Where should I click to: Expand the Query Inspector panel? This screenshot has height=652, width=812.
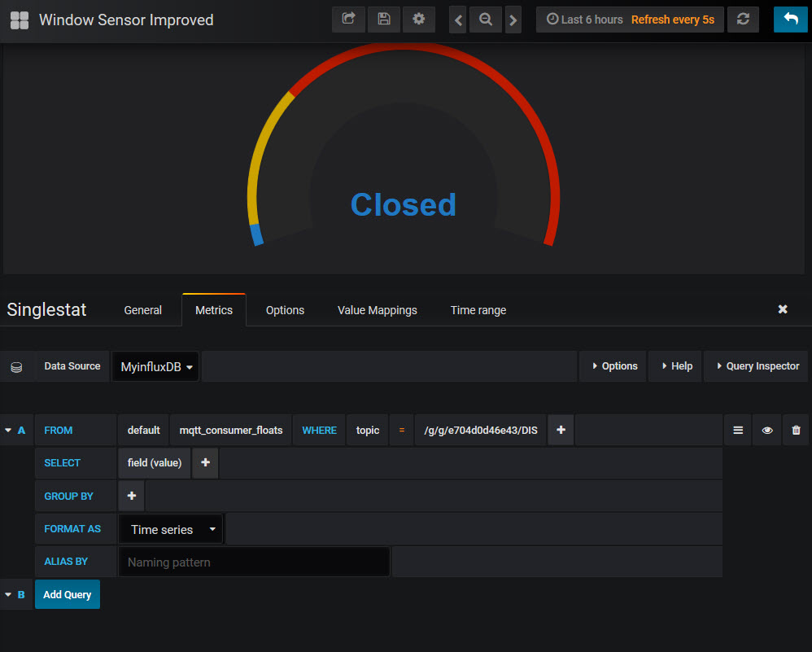pos(756,366)
